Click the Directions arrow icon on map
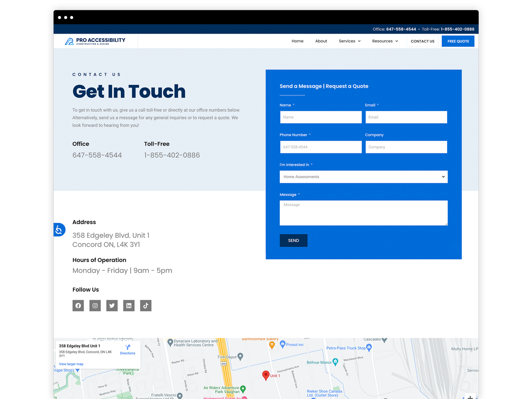The width and height of the screenshot is (532, 399). pyautogui.click(x=128, y=347)
